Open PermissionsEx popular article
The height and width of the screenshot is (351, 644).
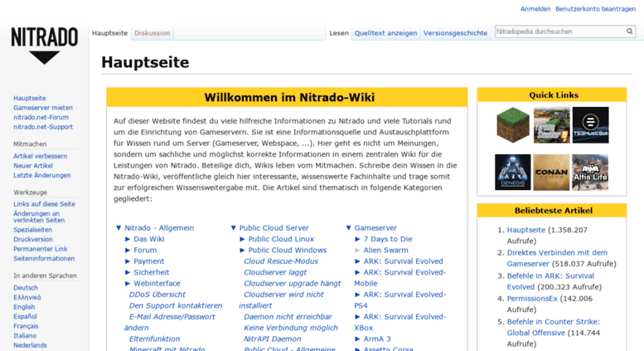tap(532, 299)
